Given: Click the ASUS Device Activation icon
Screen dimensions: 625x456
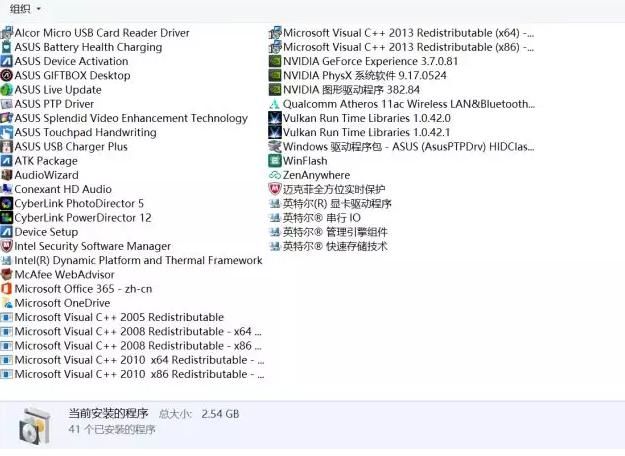Looking at the screenshot, I should coord(7,61).
